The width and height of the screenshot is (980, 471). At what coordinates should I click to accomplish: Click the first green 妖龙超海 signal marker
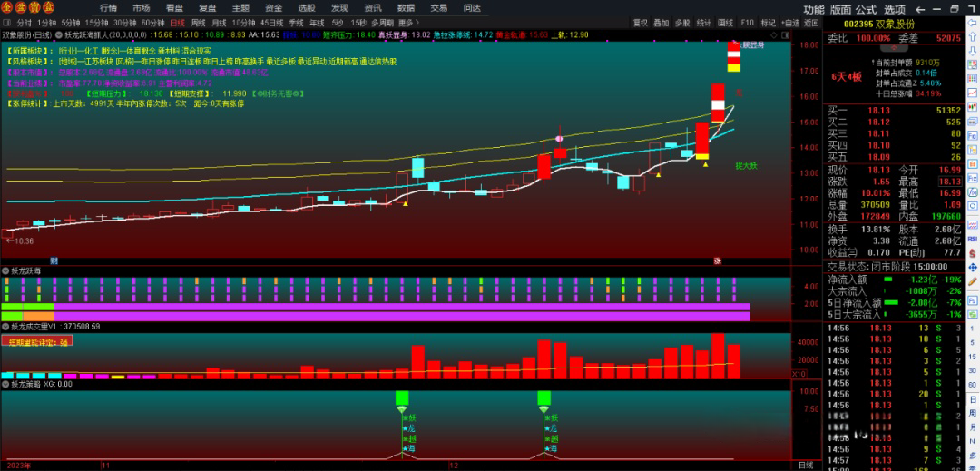402,397
